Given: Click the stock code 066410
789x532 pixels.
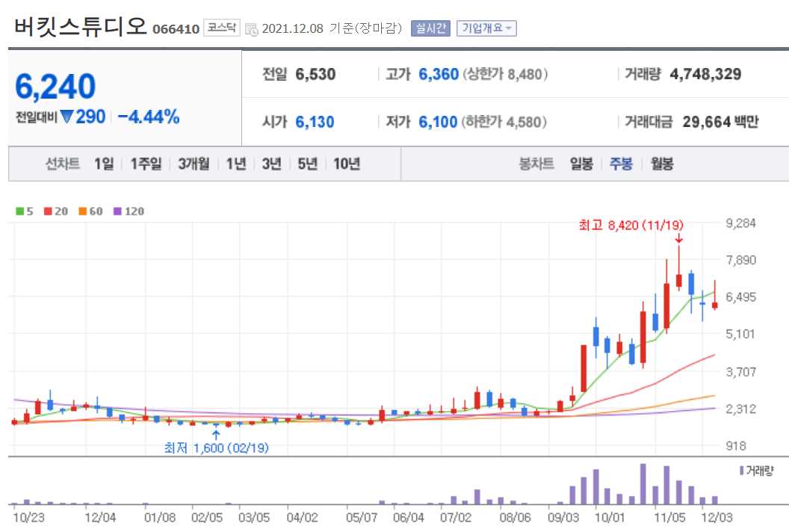Looking at the screenshot, I should (x=176, y=29).
